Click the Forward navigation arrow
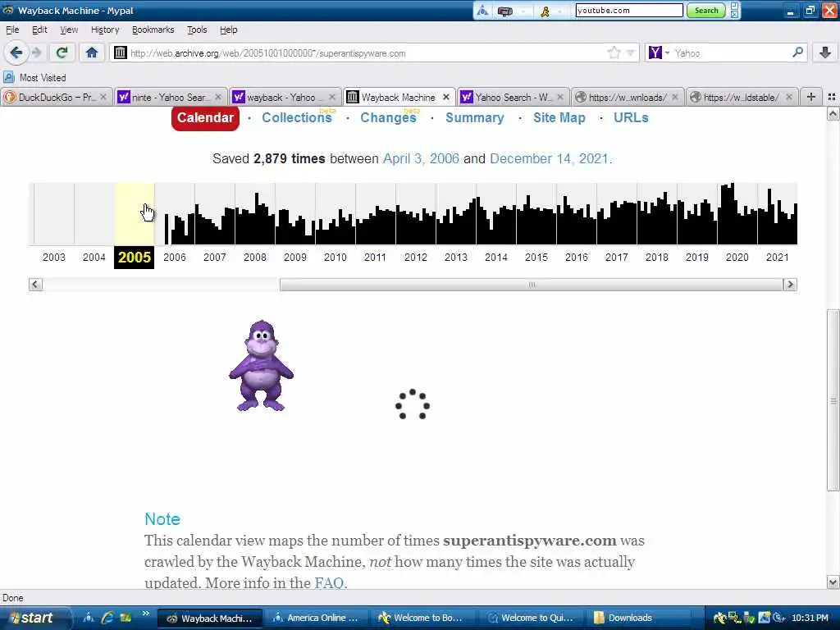 [36, 52]
